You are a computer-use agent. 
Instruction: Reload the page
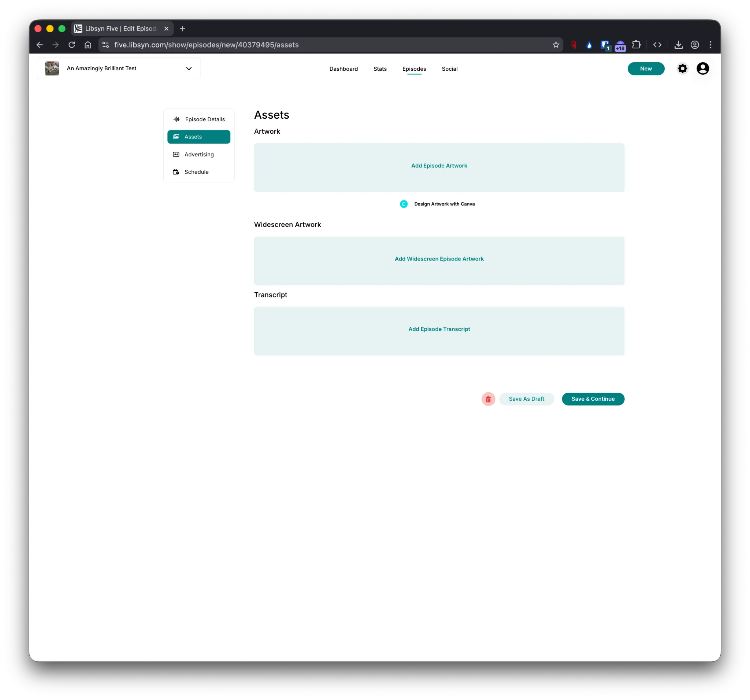click(72, 45)
